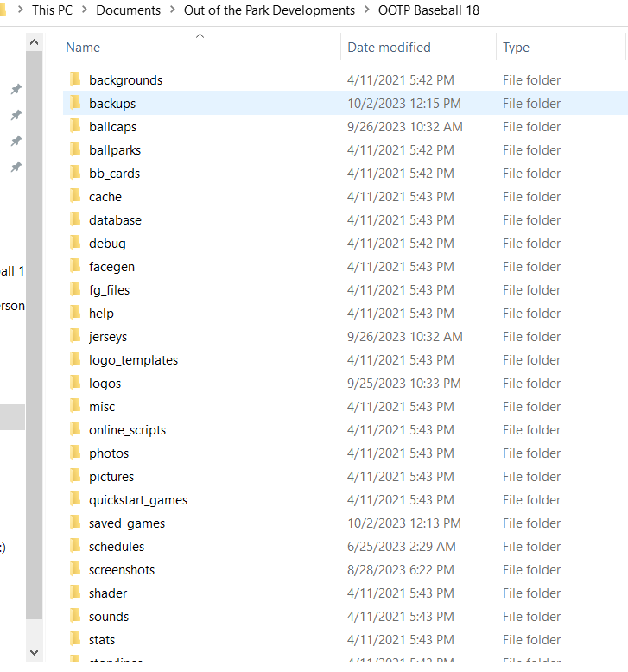The width and height of the screenshot is (628, 672).
Task: Select the jerseys folder icon
Action: pyautogui.click(x=75, y=336)
